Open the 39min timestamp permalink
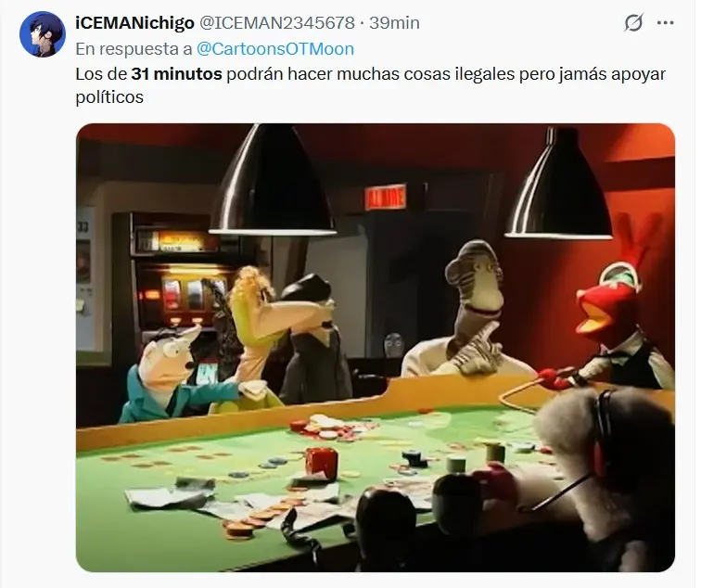 coord(394,22)
